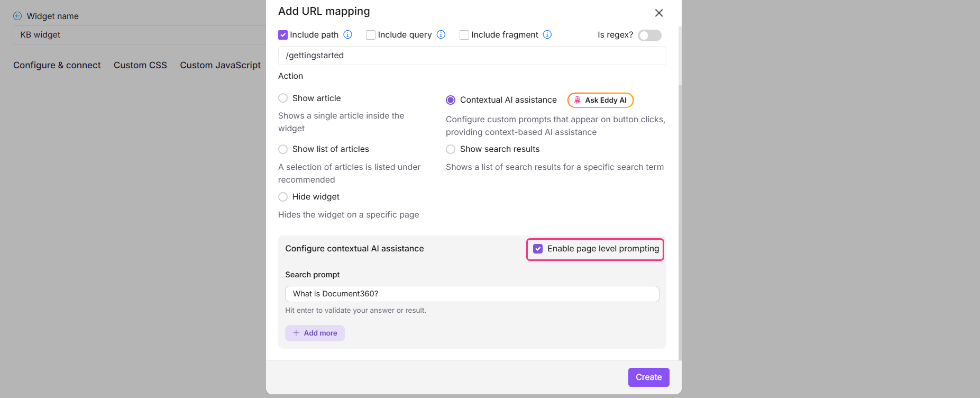Click the plus icon on Add more
The width and height of the screenshot is (980, 398).
pyautogui.click(x=296, y=333)
